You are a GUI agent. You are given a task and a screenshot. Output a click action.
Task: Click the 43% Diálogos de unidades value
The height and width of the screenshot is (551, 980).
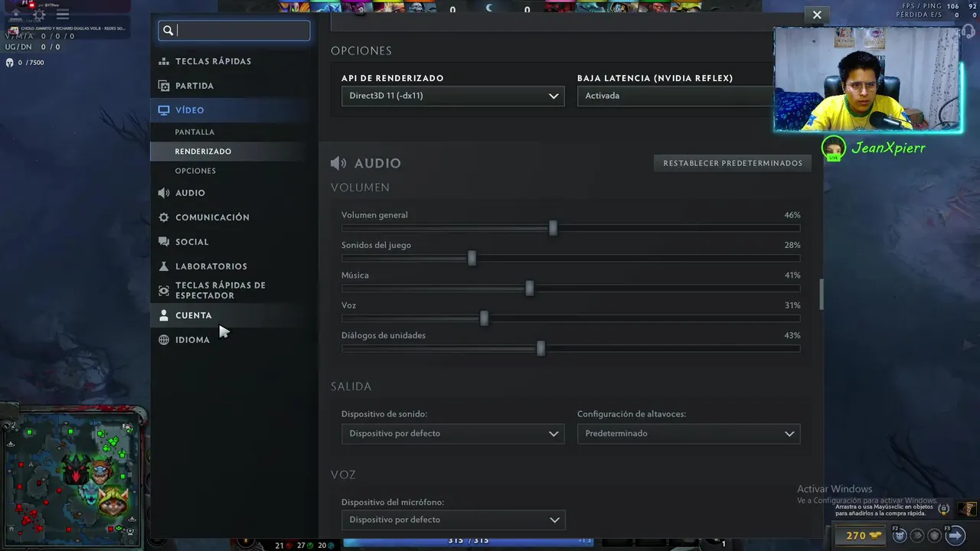(792, 335)
